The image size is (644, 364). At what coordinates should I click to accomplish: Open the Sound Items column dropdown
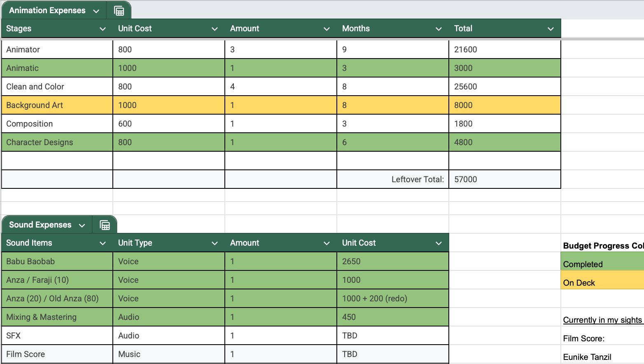pyautogui.click(x=103, y=243)
